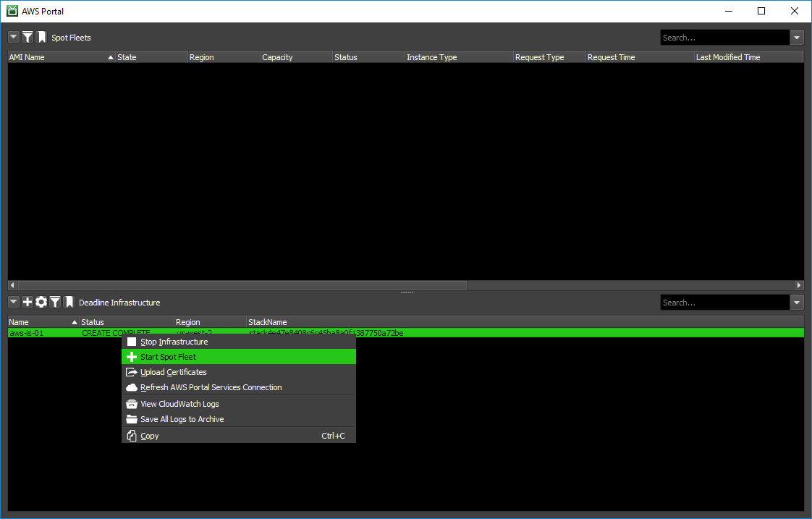The width and height of the screenshot is (812, 519).
Task: Click the AWS Portal title bar icon
Action: 12,11
